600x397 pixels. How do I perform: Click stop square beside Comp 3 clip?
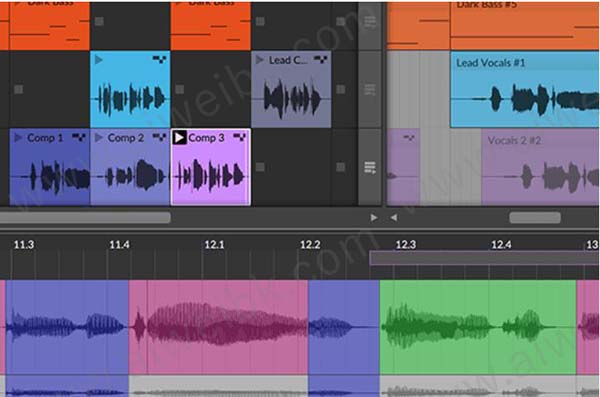coord(260,167)
